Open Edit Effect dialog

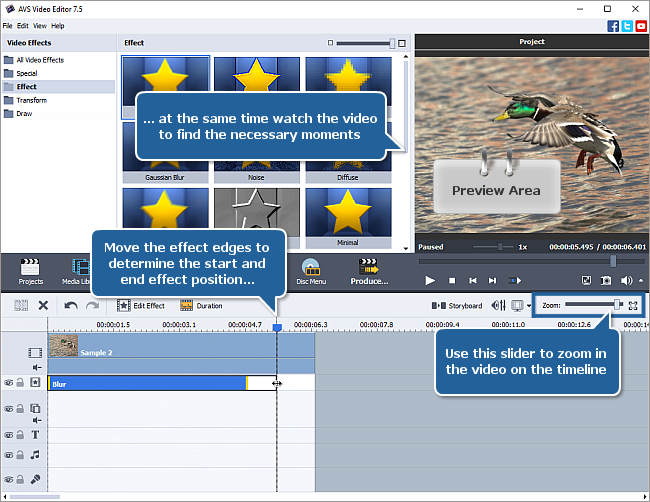point(141,306)
